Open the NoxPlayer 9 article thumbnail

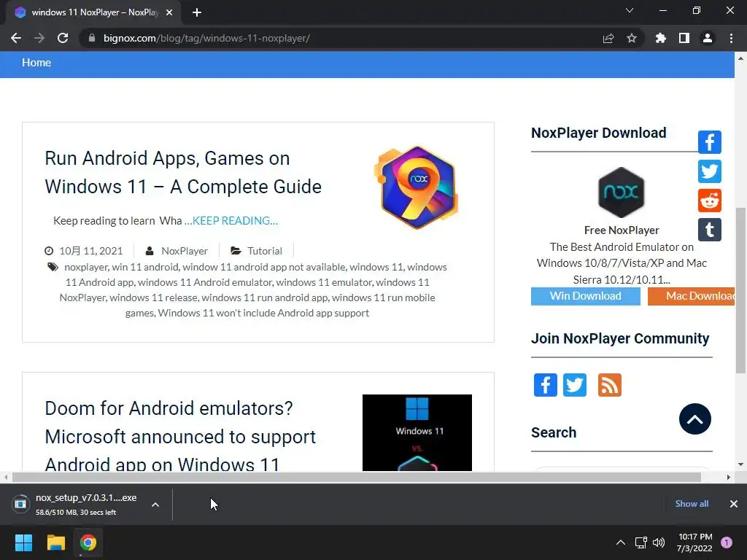(417, 187)
